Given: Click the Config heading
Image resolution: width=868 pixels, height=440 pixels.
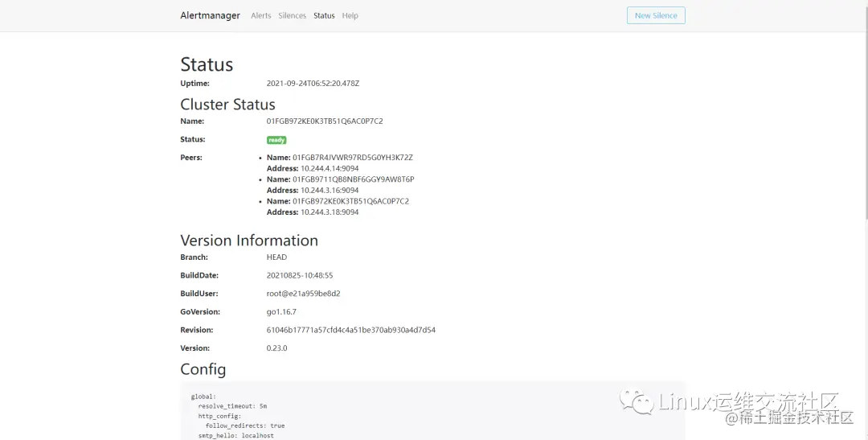Looking at the screenshot, I should pyautogui.click(x=203, y=369).
